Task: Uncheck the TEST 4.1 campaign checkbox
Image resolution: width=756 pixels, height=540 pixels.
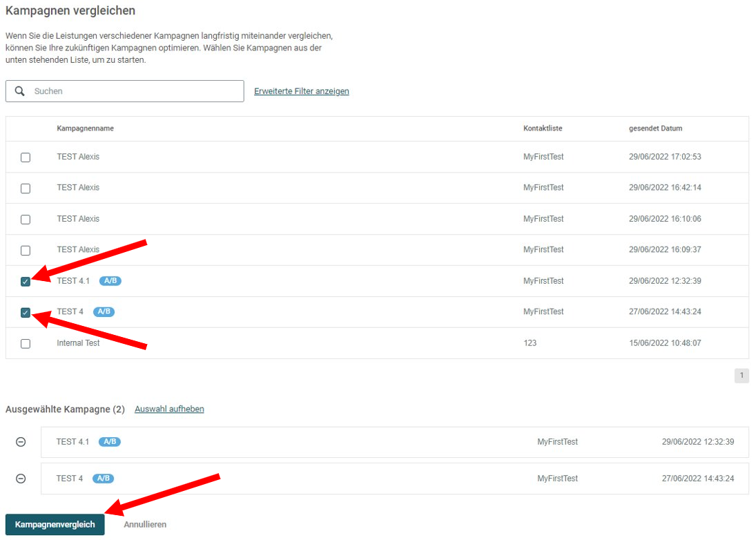Action: 26,282
